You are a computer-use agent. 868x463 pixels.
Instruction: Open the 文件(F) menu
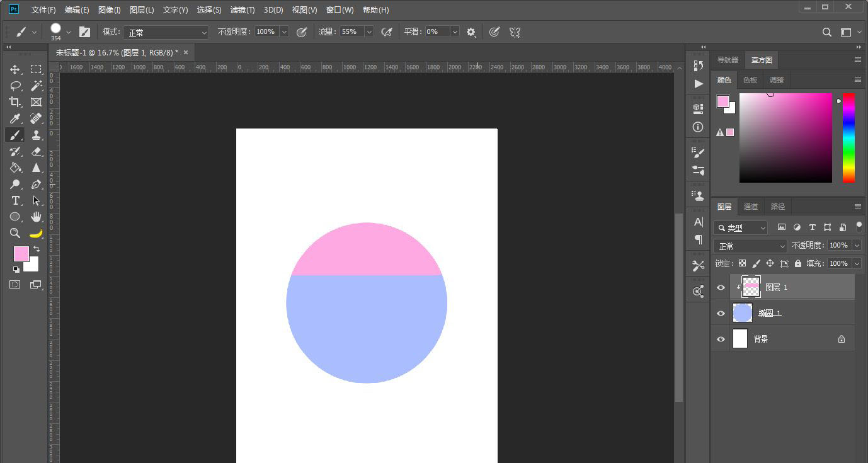pos(43,10)
